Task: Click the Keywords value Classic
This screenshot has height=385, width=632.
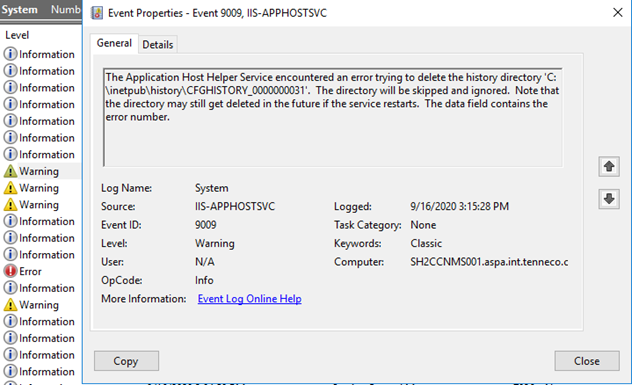Action: (426, 243)
